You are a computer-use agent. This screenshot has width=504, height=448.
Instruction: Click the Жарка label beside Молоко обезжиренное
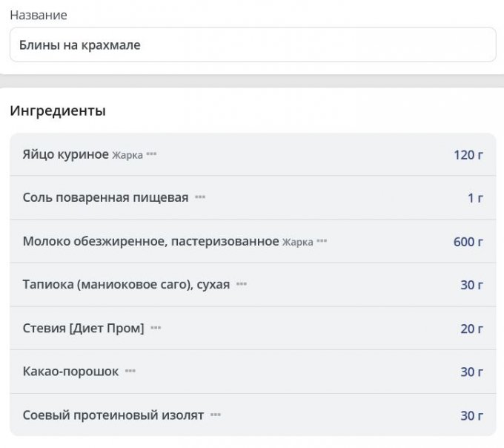tap(297, 243)
